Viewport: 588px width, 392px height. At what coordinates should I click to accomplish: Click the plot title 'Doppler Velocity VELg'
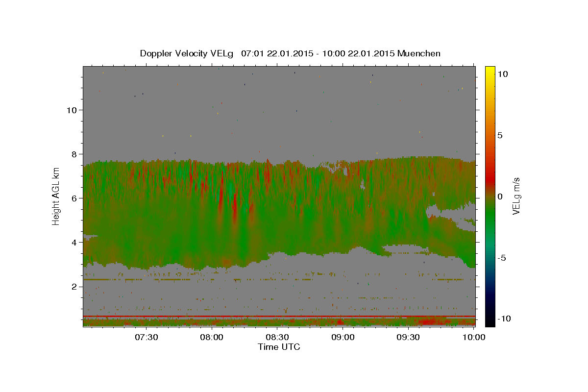point(187,53)
